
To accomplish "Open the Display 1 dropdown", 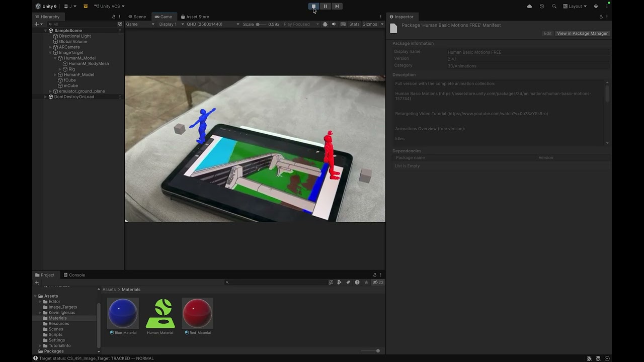I will [x=172, y=24].
